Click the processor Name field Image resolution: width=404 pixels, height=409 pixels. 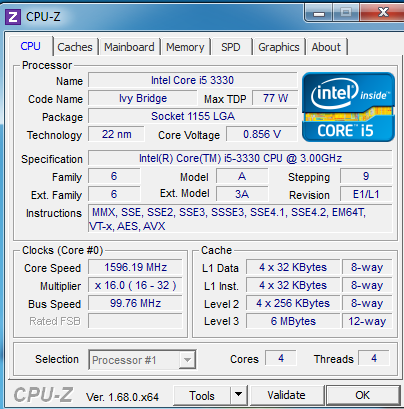click(x=192, y=80)
